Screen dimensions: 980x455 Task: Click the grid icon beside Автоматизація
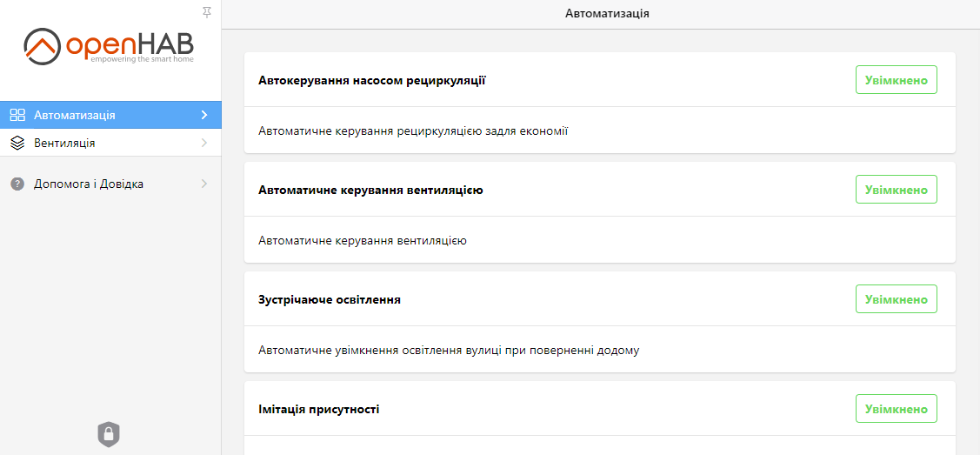pyautogui.click(x=17, y=115)
